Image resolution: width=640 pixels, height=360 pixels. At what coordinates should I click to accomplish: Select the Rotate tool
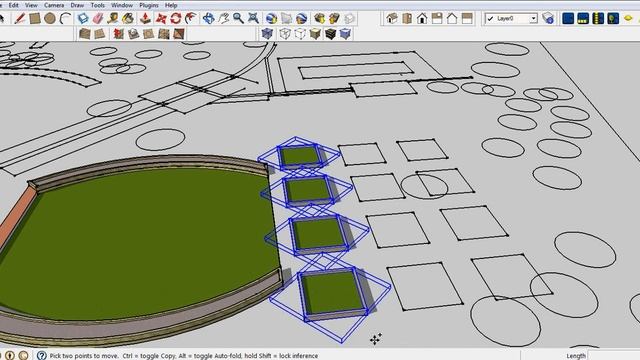click(176, 18)
